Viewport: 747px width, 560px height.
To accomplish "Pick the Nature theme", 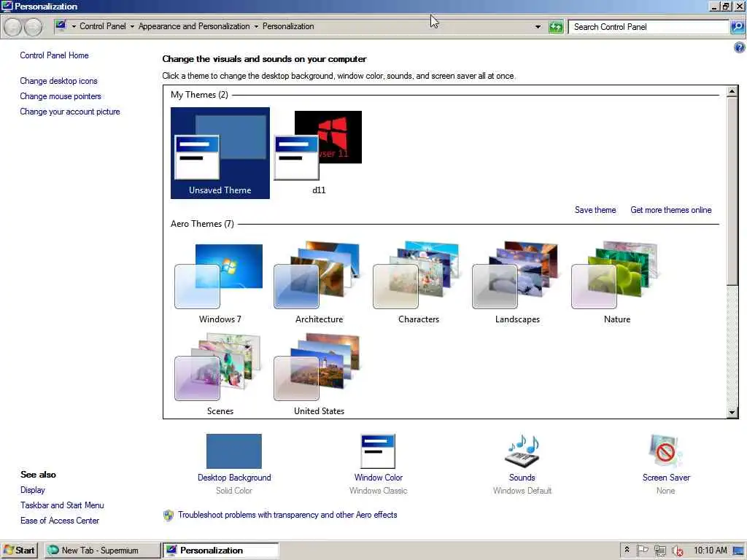I will (x=616, y=284).
